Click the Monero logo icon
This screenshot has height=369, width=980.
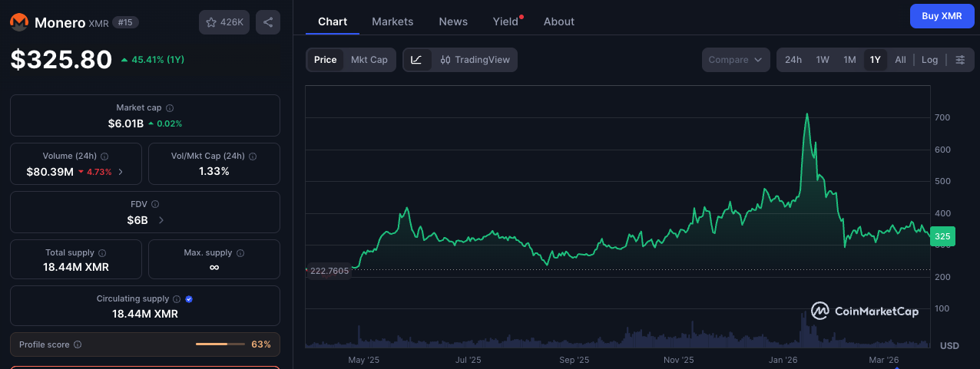(20, 23)
